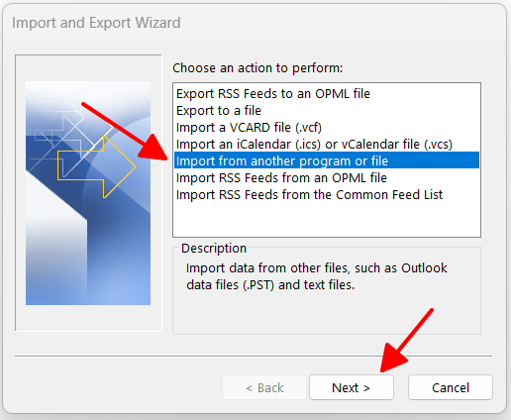Click the Description group box heading
Image resolution: width=511 pixels, height=420 pixels.
[x=214, y=249]
